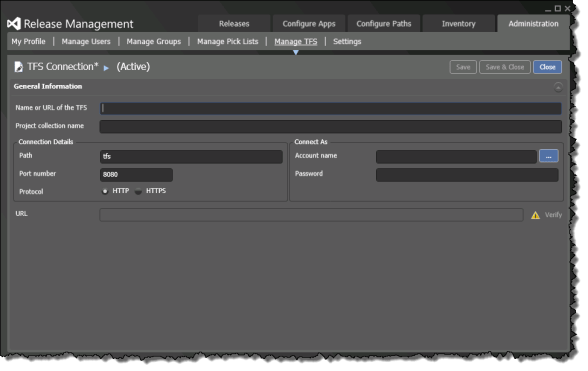Click the Connect As group label

[x=311, y=142]
